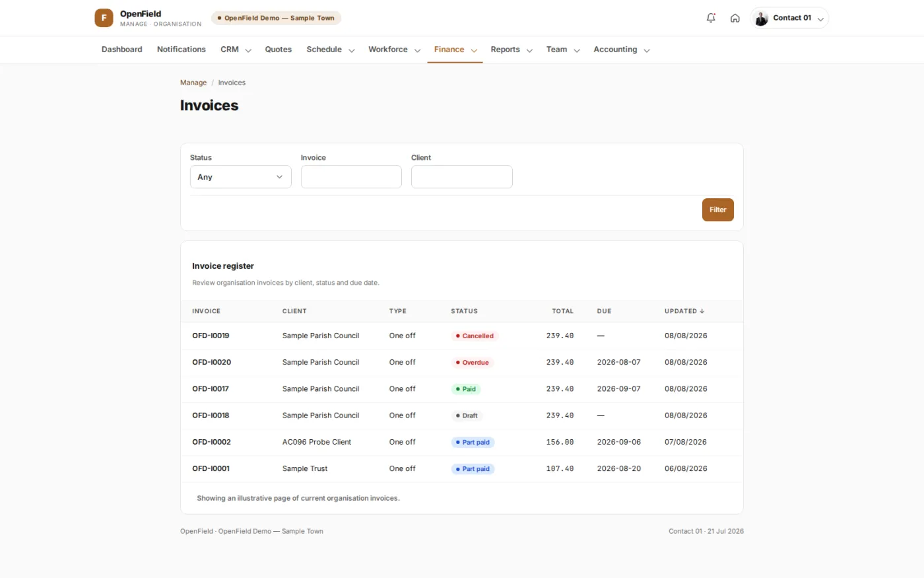Click the Part paid badge for OFD-I0002
This screenshot has height=578, width=924.
[x=473, y=442]
